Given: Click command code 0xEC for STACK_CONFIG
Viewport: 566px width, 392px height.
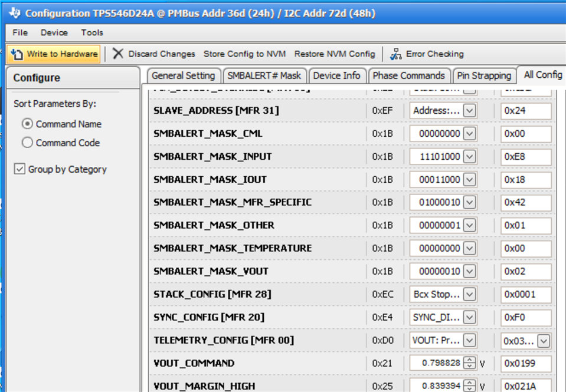Looking at the screenshot, I should (382, 294).
